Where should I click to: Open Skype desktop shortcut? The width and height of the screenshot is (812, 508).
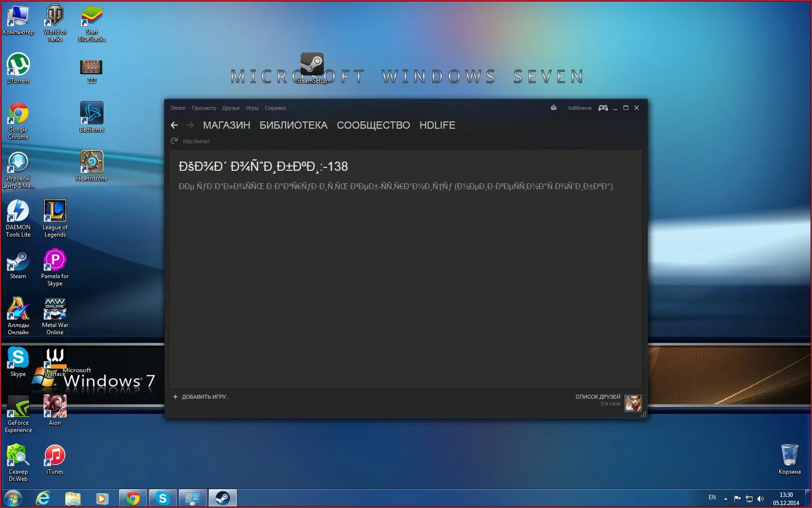click(18, 362)
